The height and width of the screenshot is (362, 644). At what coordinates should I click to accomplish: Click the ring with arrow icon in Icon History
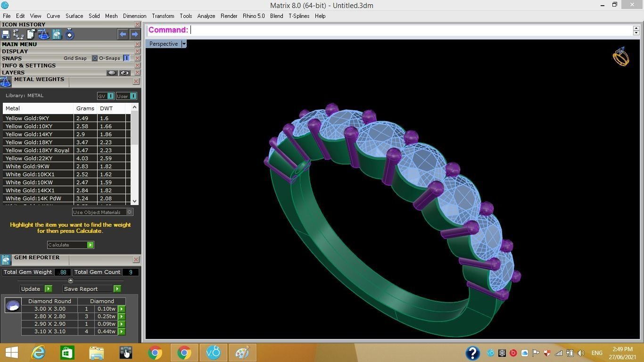(x=69, y=34)
